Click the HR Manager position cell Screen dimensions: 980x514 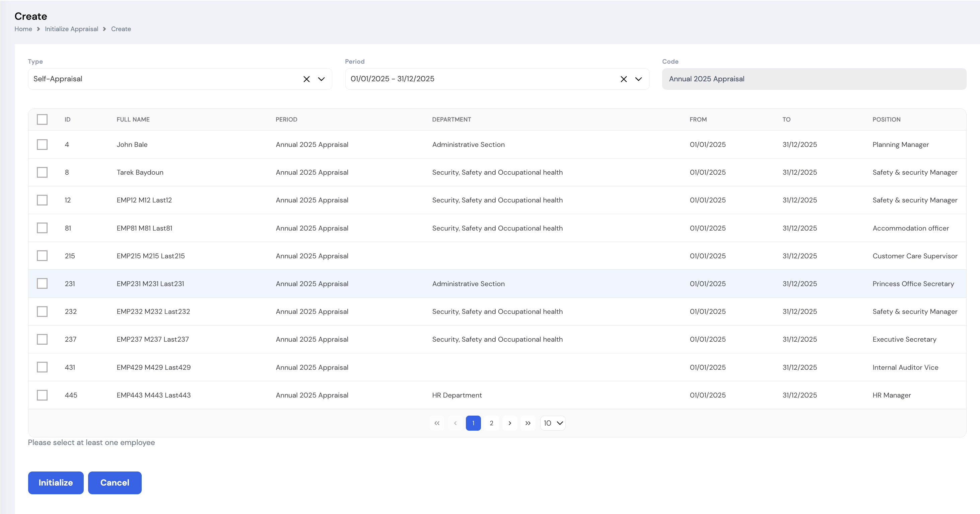click(x=892, y=395)
